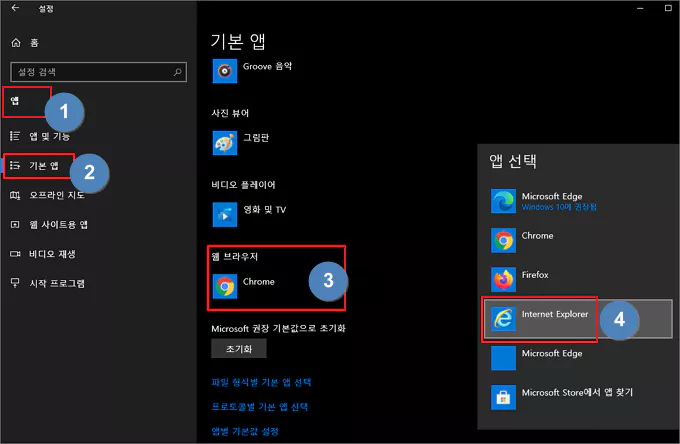Viewport: 680px width, 444px height.
Task: Choose Chrome icon in 앱 선택 list
Action: coord(503,240)
